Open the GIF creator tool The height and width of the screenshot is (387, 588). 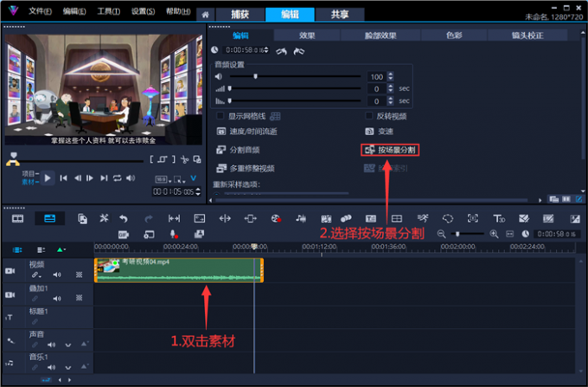point(124,235)
